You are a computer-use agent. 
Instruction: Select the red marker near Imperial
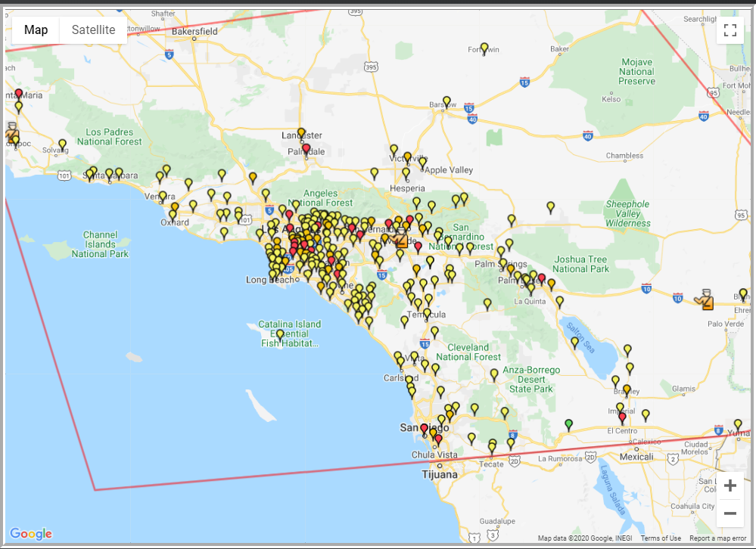[x=623, y=418]
